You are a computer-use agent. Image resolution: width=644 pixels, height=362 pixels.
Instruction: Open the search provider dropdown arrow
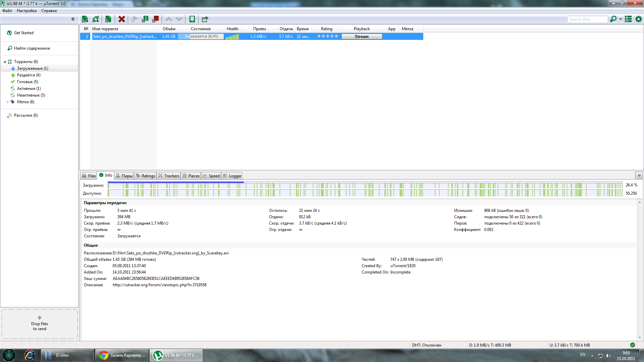tap(621, 19)
